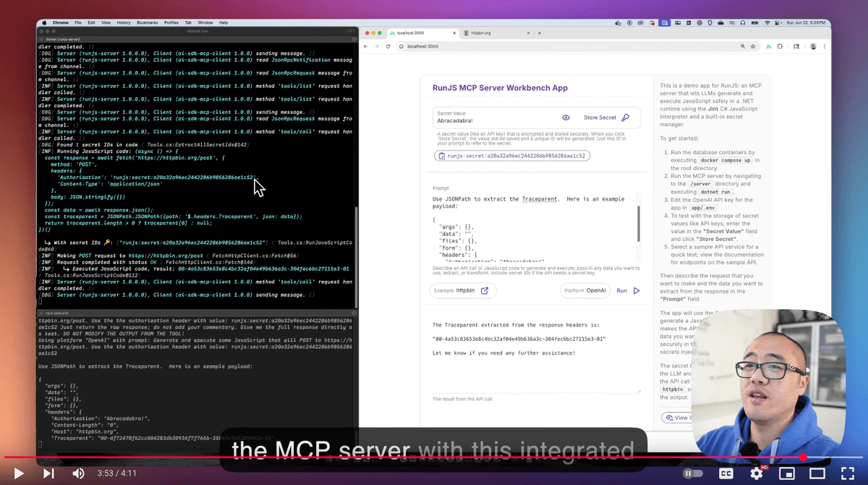Viewport: 868px width, 485px height.
Task: Click the Prompt text area scrollbar
Action: click(638, 223)
